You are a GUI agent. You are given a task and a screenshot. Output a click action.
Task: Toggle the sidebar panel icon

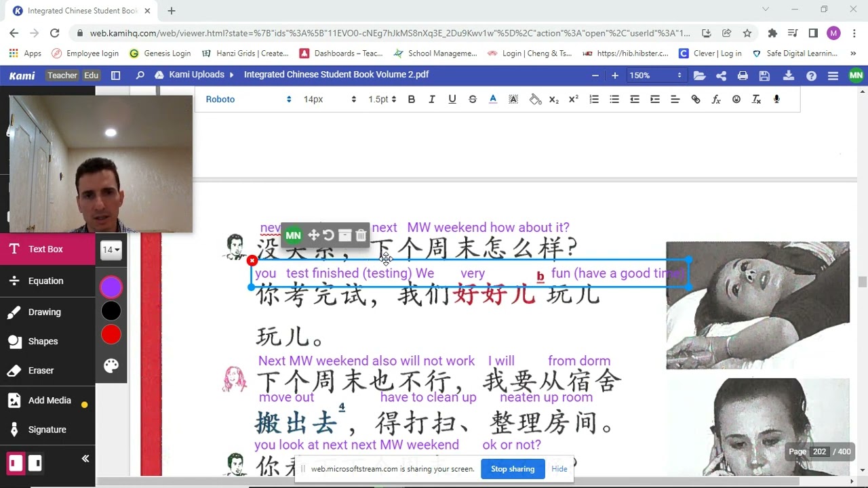[x=116, y=75]
